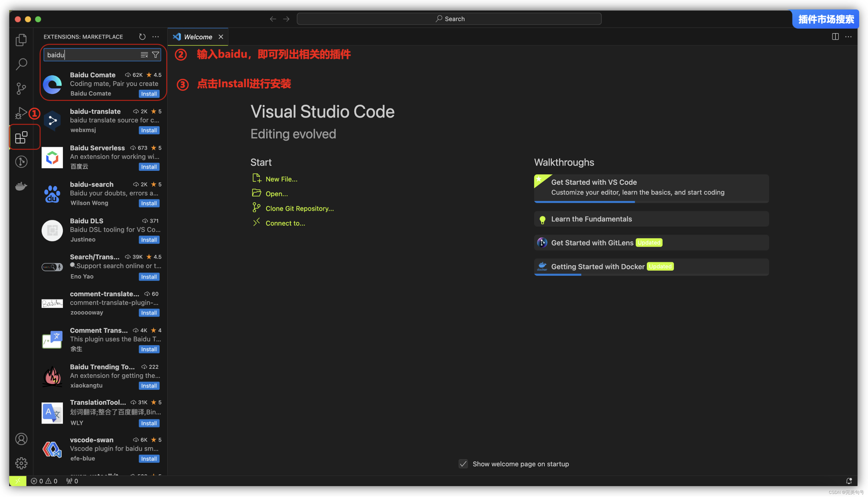Install the Baidu Trending Topics extension
The height and width of the screenshot is (497, 868).
click(149, 386)
